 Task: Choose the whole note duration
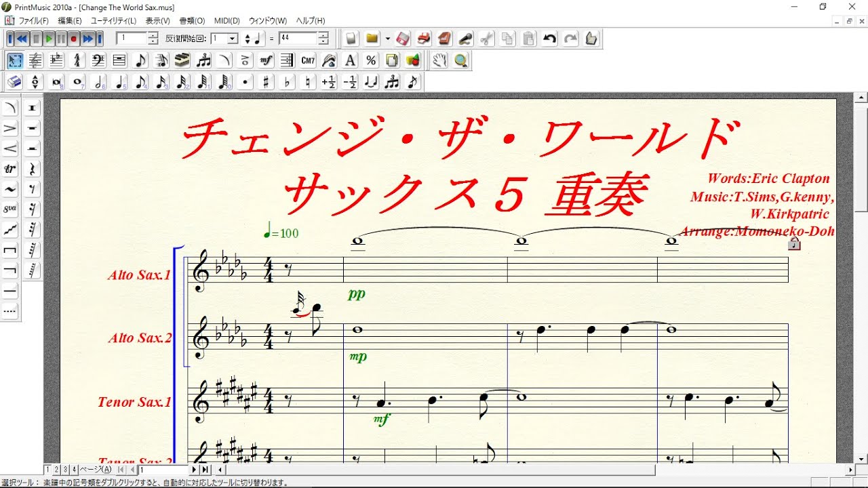point(77,82)
